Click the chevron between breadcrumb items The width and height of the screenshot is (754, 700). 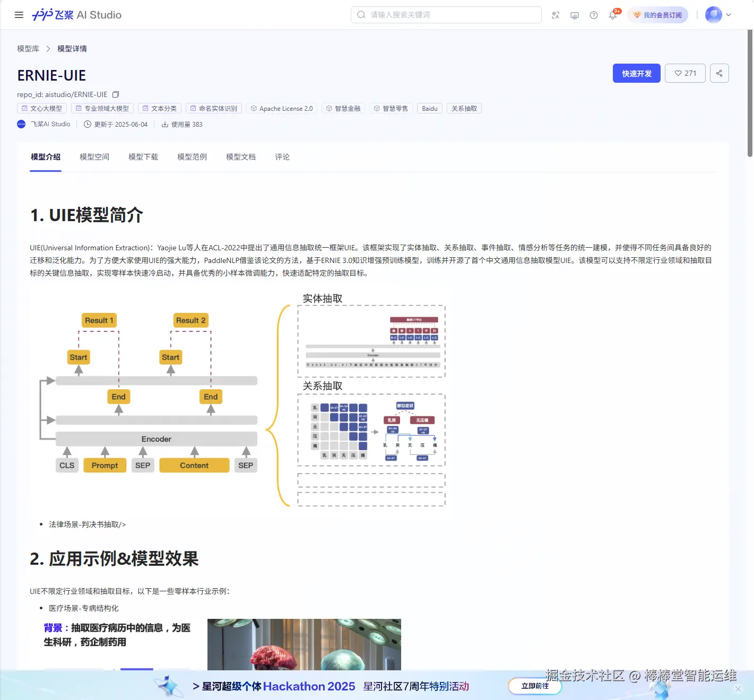[48, 49]
